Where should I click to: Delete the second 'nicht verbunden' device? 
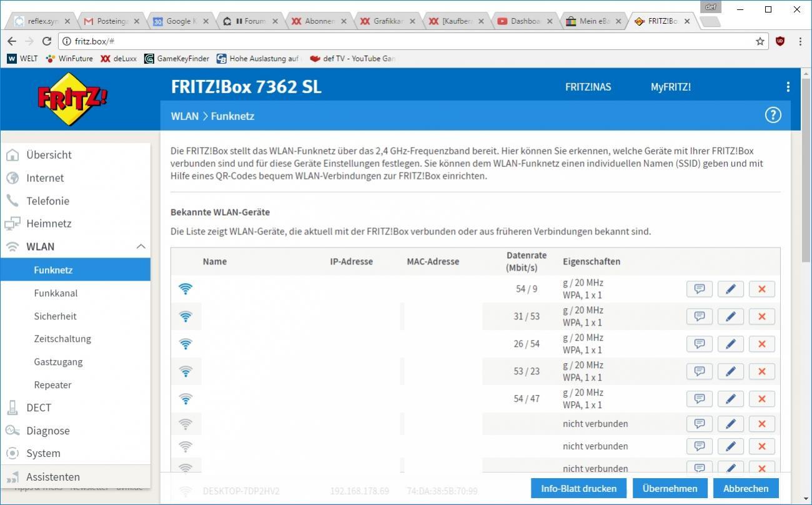point(762,446)
